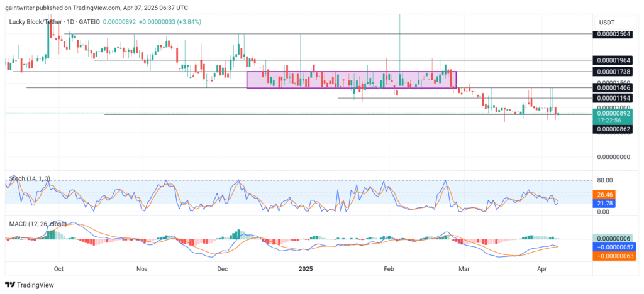Image resolution: width=644 pixels, height=294 pixels.
Task: Select the 0.00001406 price level label
Action: pos(612,87)
